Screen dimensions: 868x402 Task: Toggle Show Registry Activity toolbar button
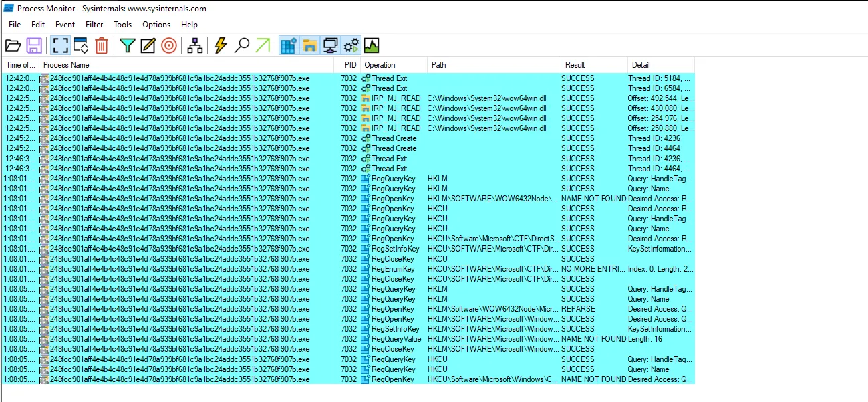pos(289,45)
